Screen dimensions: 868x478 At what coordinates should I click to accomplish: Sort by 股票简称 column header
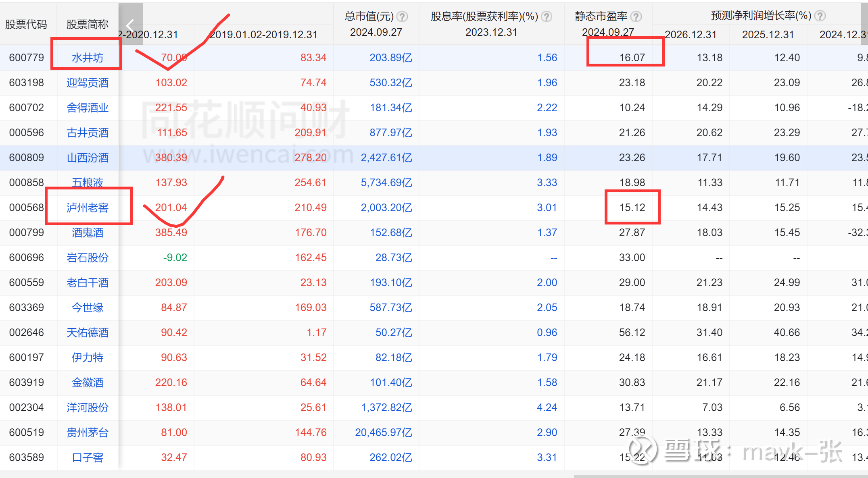coord(88,24)
